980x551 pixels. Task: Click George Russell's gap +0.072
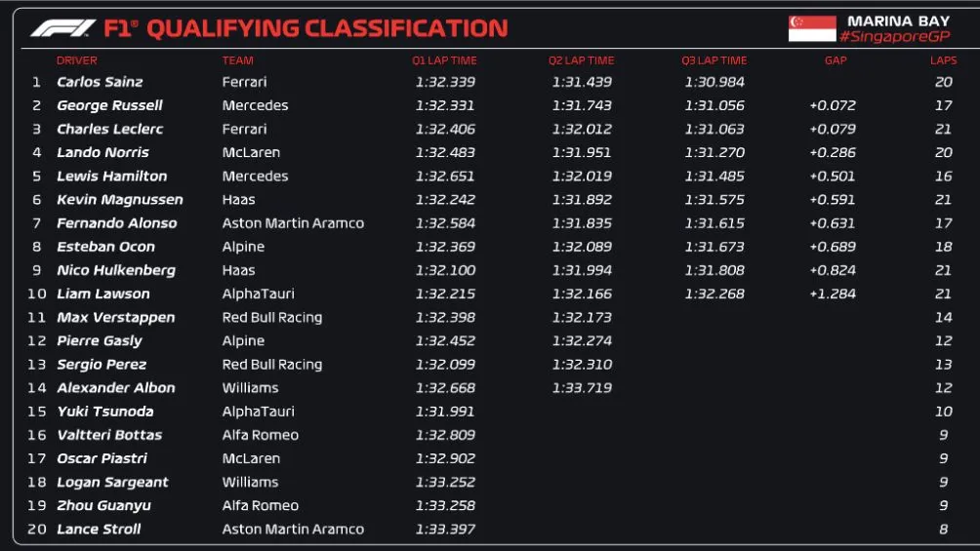[832, 105]
